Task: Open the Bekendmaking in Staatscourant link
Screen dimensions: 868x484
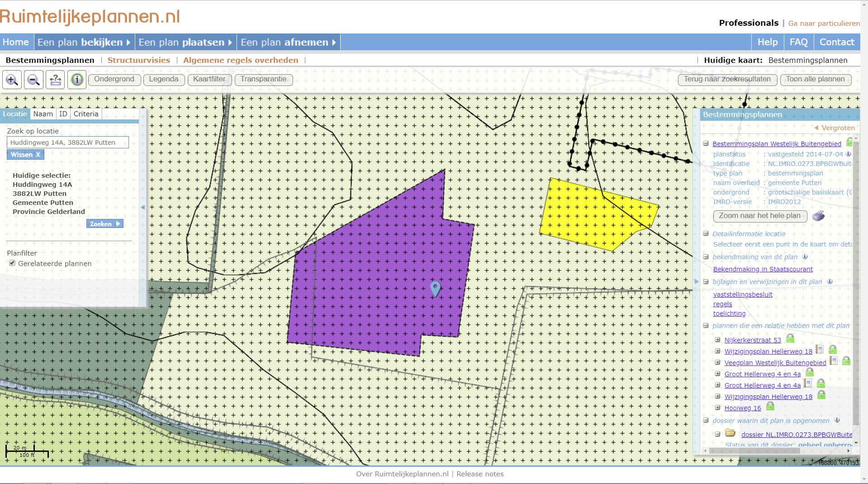Action: (x=763, y=269)
